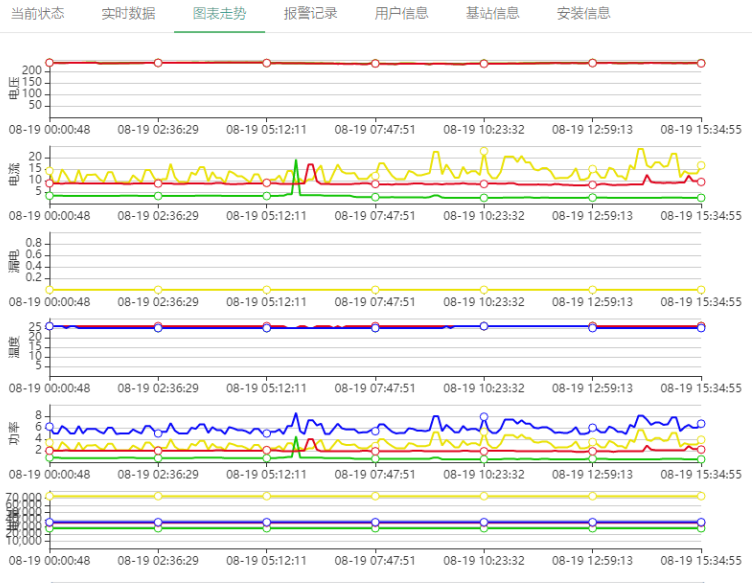Select 温度 chart blue marker at 10:23:32
752x583 pixels.
tap(484, 326)
